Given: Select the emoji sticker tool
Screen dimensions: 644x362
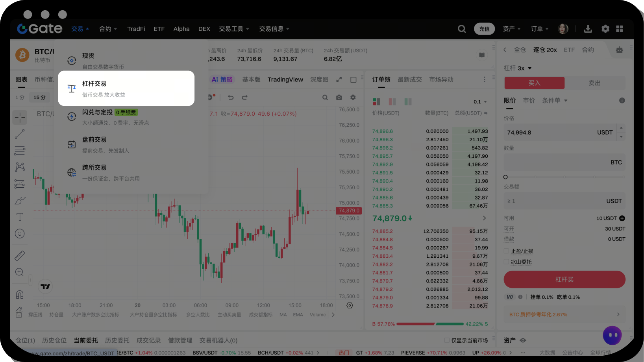Looking at the screenshot, I should [20, 233].
